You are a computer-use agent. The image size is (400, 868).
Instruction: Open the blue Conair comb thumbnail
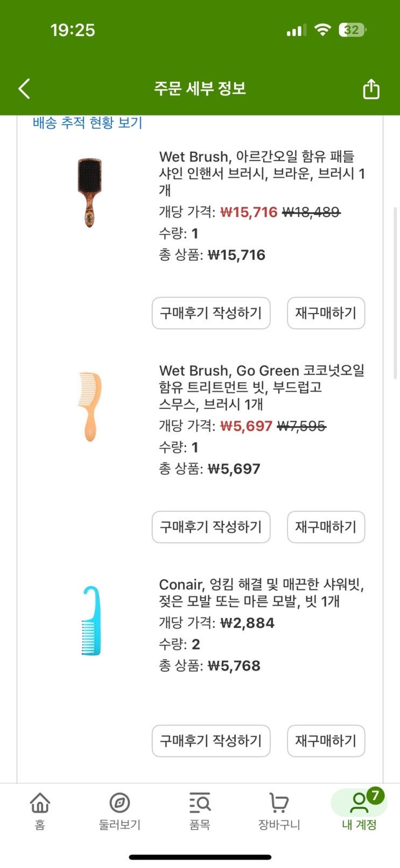coord(91,621)
